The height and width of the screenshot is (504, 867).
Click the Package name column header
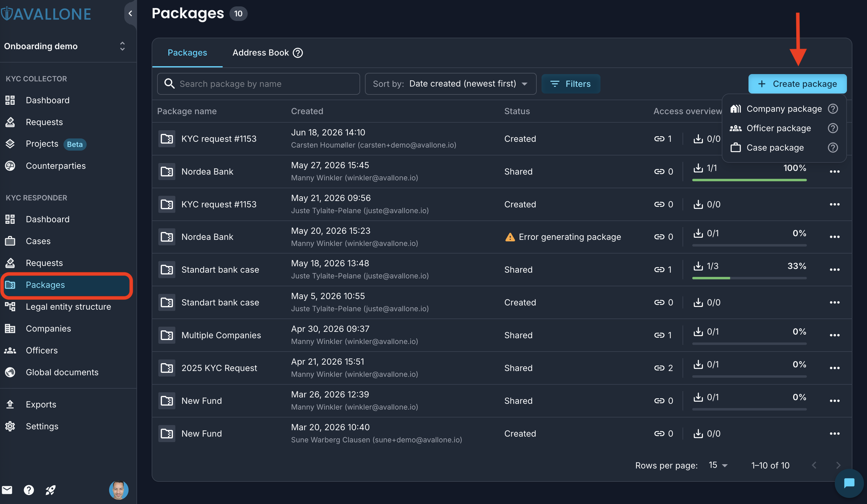187,111
